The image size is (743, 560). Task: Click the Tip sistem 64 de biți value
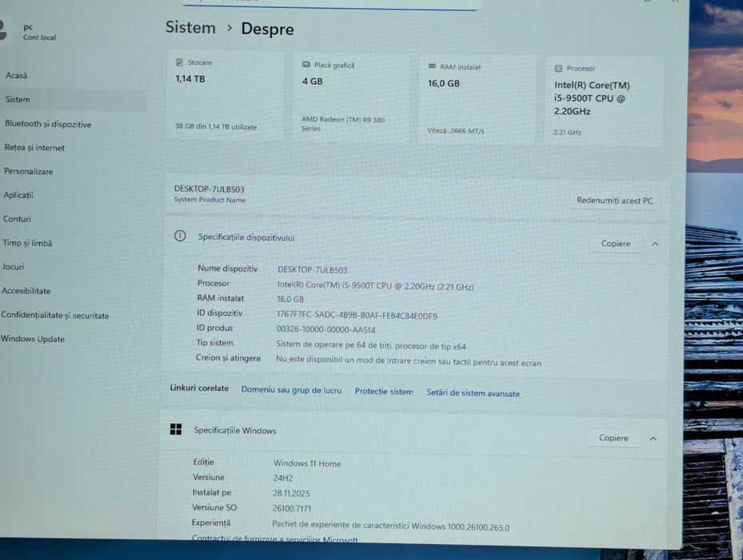371,346
